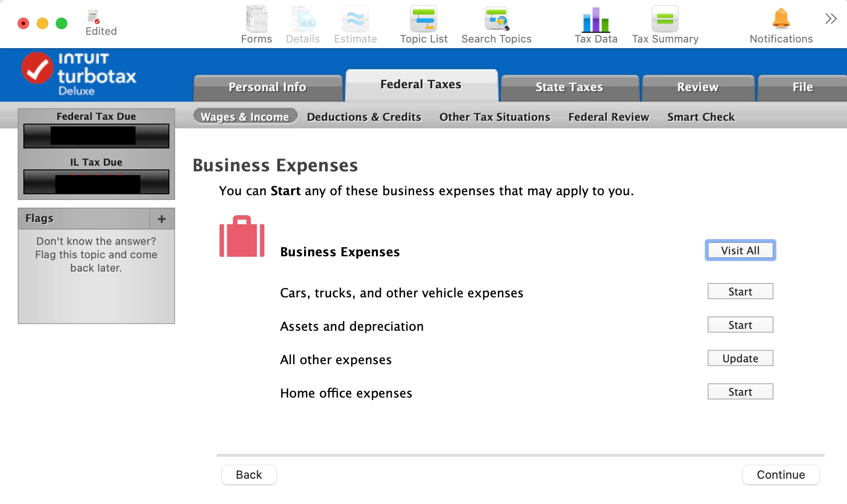Screen dimensions: 847x504
Task: Click the Continue button
Action: click(781, 475)
